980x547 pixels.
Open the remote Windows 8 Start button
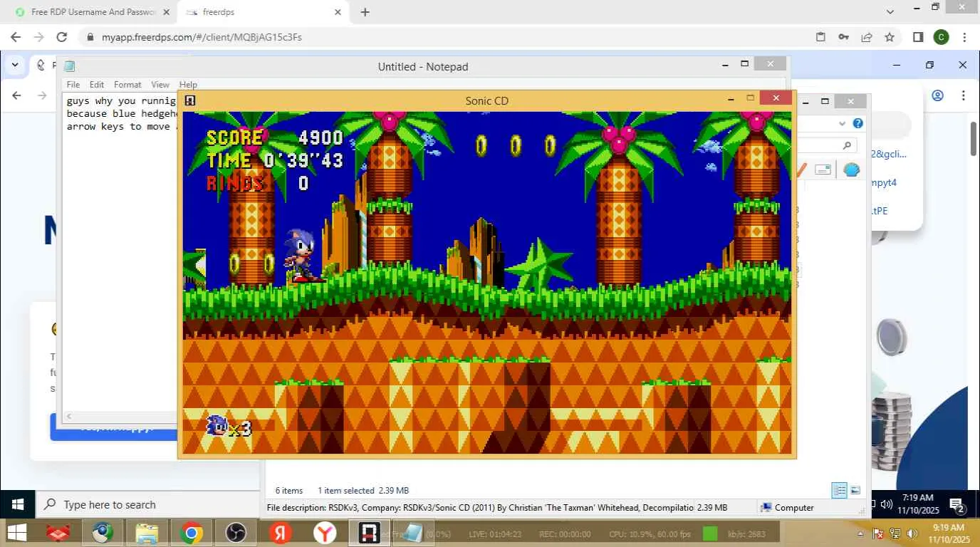click(16, 533)
